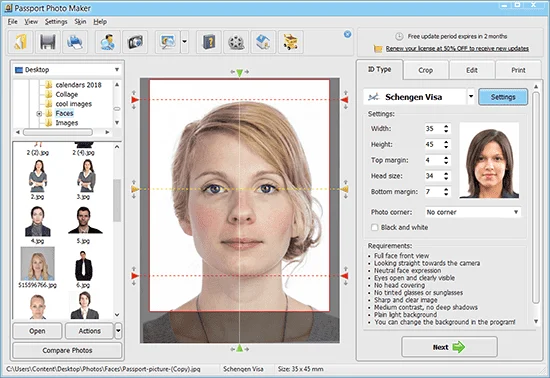Open the Settings menu

pos(56,22)
